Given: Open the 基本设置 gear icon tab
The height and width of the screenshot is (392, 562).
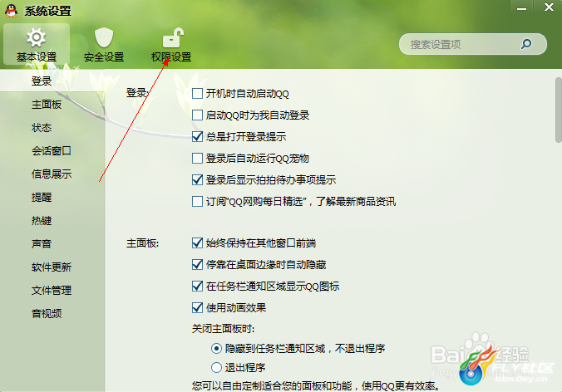Looking at the screenshot, I should [37, 45].
